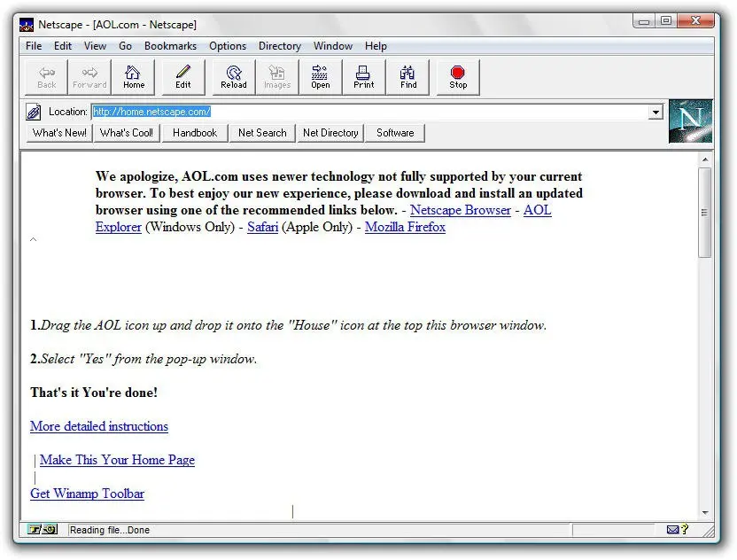Open a location with Open button
Screen dimensions: 737x560
point(321,77)
